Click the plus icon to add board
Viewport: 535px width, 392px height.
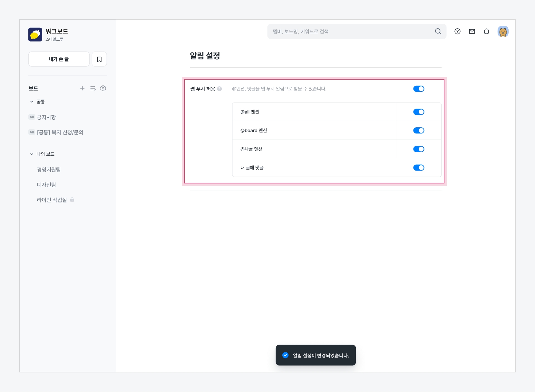click(82, 88)
